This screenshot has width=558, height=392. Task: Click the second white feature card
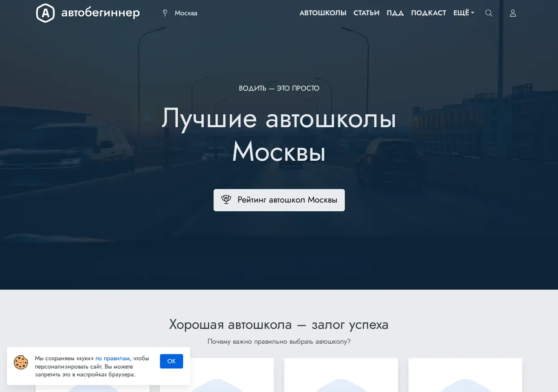[x=217, y=375]
